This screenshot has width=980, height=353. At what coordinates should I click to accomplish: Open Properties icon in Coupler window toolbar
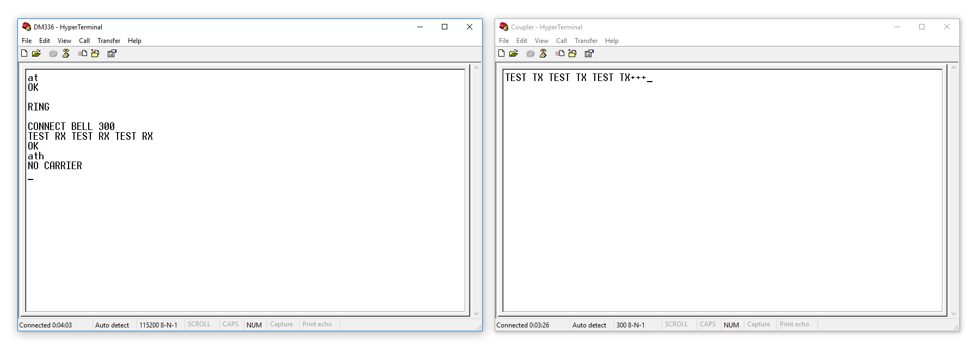589,53
